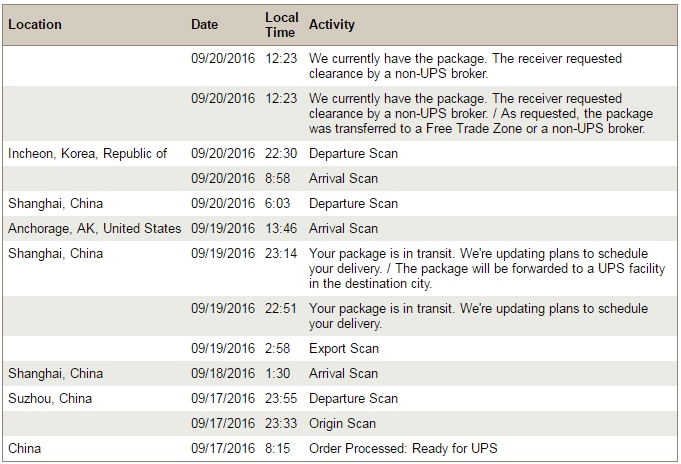The height and width of the screenshot is (464, 681).
Task: Select the Origin Scan activity row
Action: coord(340,424)
